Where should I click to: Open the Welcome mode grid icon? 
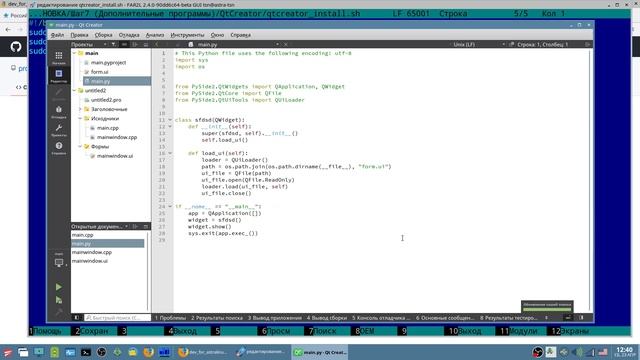point(59,57)
